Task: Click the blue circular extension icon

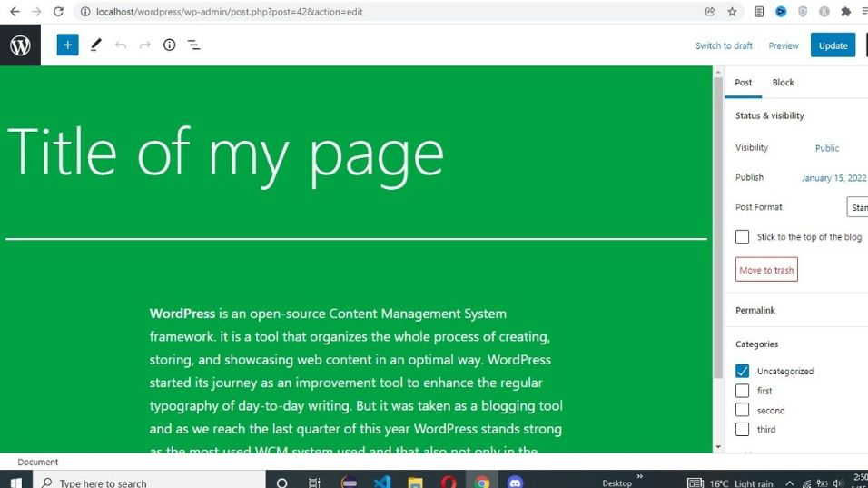Action: (781, 12)
